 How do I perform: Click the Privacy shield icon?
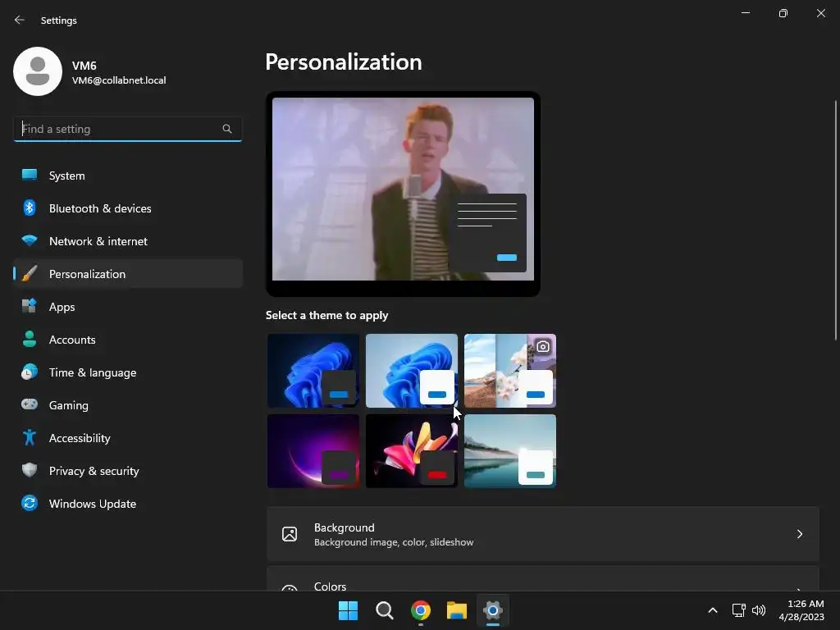tap(30, 470)
